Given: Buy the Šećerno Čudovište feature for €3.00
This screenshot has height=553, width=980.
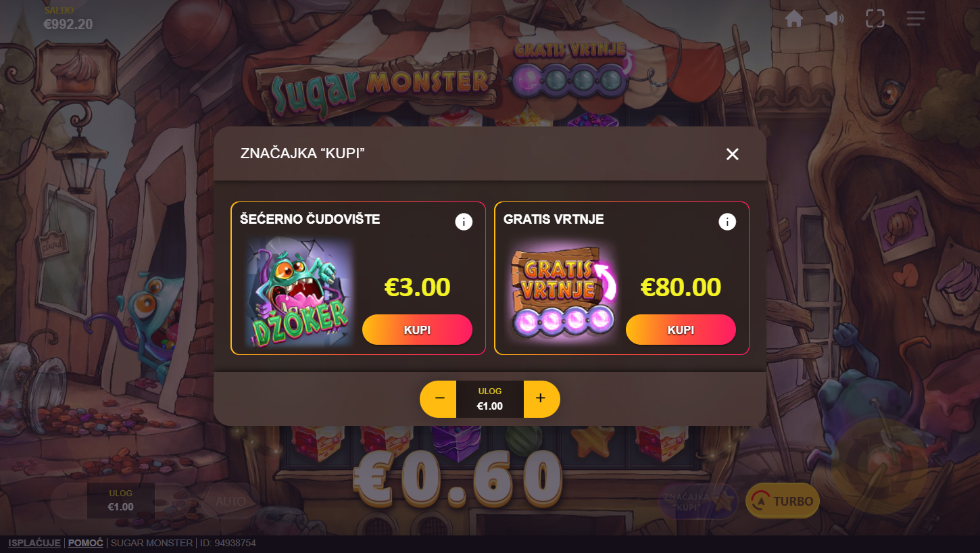Looking at the screenshot, I should point(417,330).
